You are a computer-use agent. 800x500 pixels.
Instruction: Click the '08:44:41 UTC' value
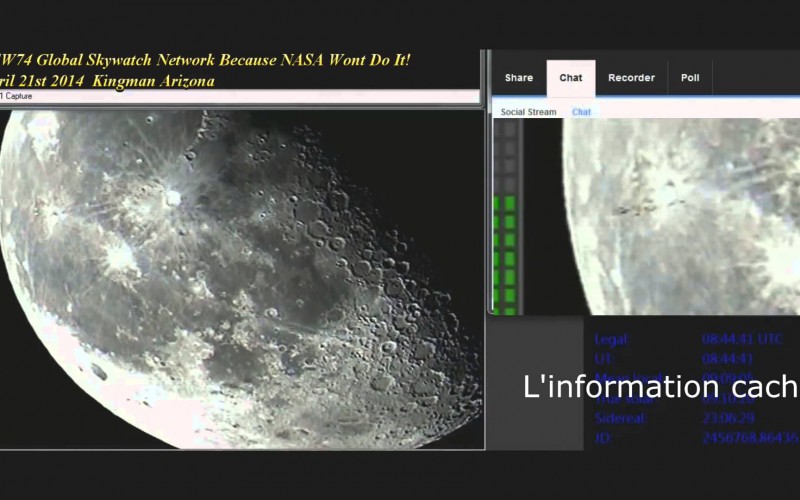pos(742,339)
